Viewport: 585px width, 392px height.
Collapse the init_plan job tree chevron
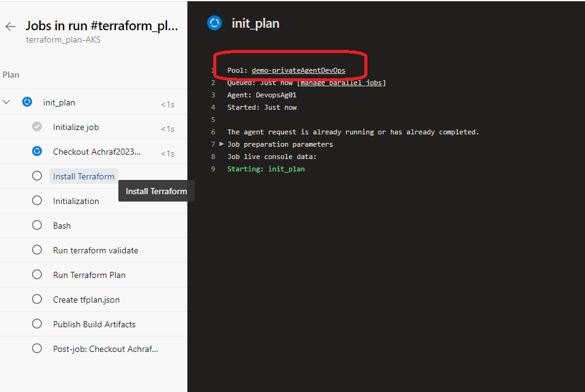(x=7, y=102)
